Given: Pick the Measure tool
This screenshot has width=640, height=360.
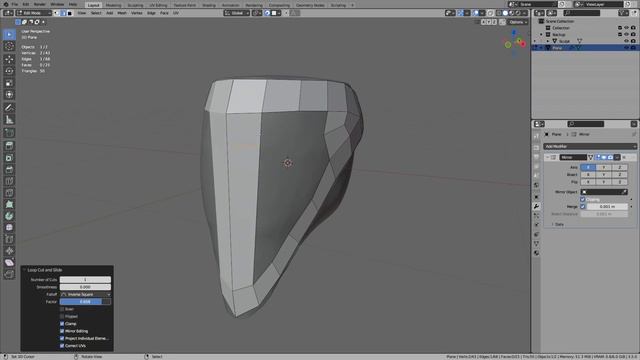Looking at the screenshot, I should click(x=9, y=120).
